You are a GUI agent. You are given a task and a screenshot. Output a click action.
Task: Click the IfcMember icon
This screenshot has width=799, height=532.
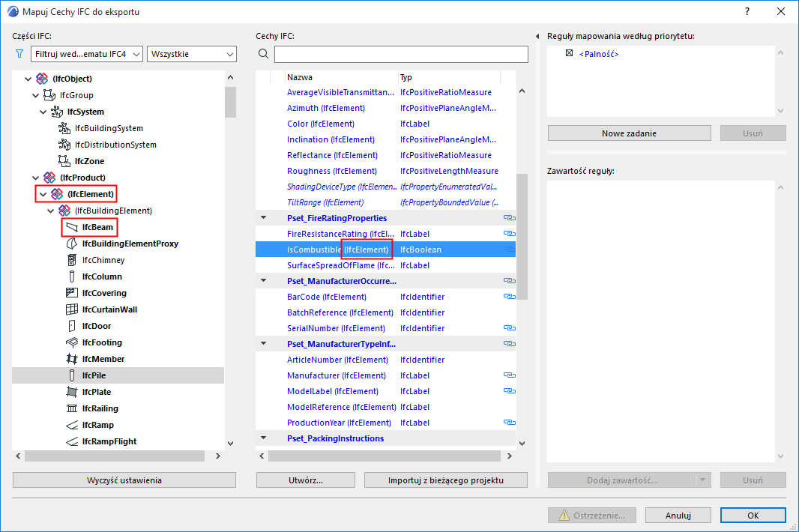72,359
